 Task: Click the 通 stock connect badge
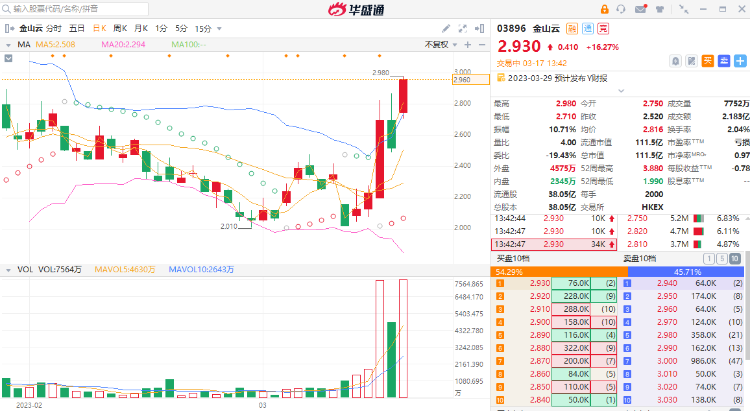[x=588, y=28]
